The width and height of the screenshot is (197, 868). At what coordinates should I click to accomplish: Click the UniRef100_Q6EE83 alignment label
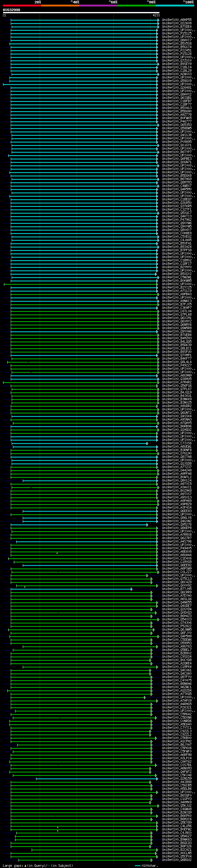[x=176, y=511]
